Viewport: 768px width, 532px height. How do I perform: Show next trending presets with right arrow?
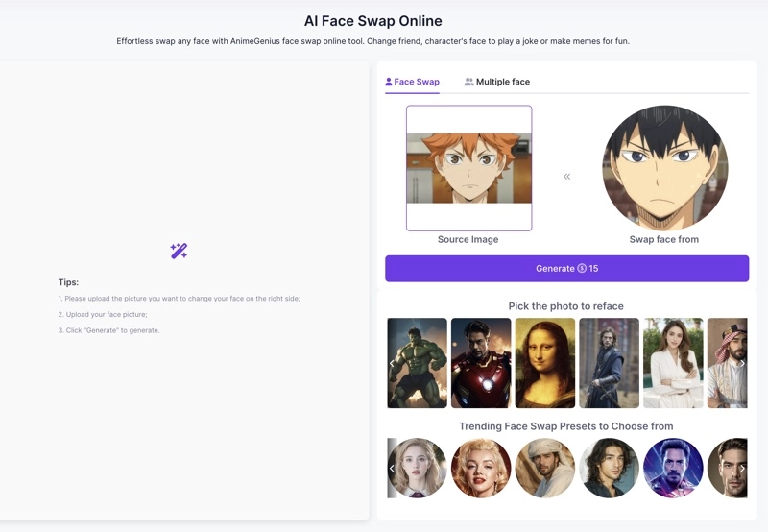pos(742,469)
